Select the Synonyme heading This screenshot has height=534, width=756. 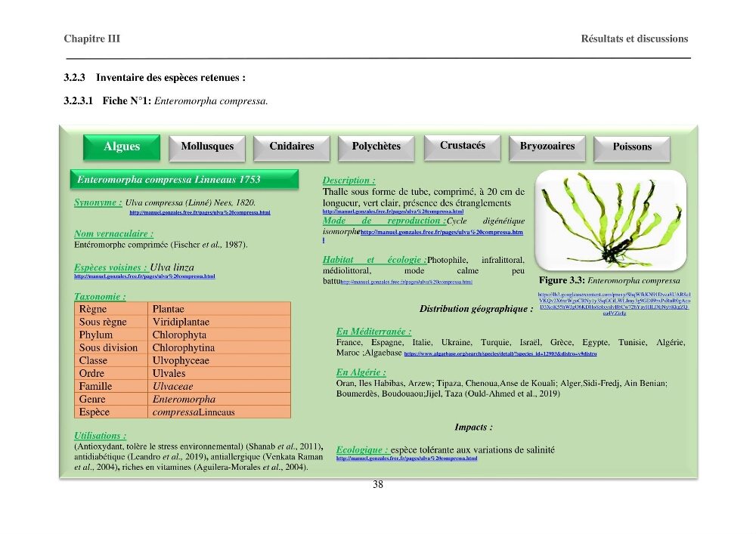(98, 202)
